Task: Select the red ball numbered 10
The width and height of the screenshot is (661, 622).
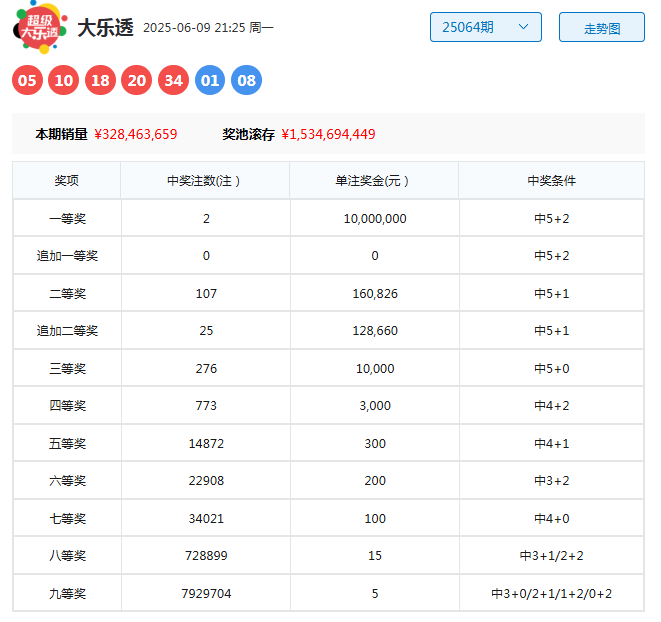Action: point(64,80)
